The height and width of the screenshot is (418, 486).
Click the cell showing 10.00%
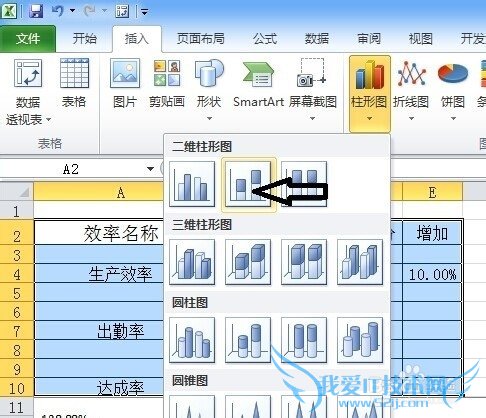tap(432, 274)
